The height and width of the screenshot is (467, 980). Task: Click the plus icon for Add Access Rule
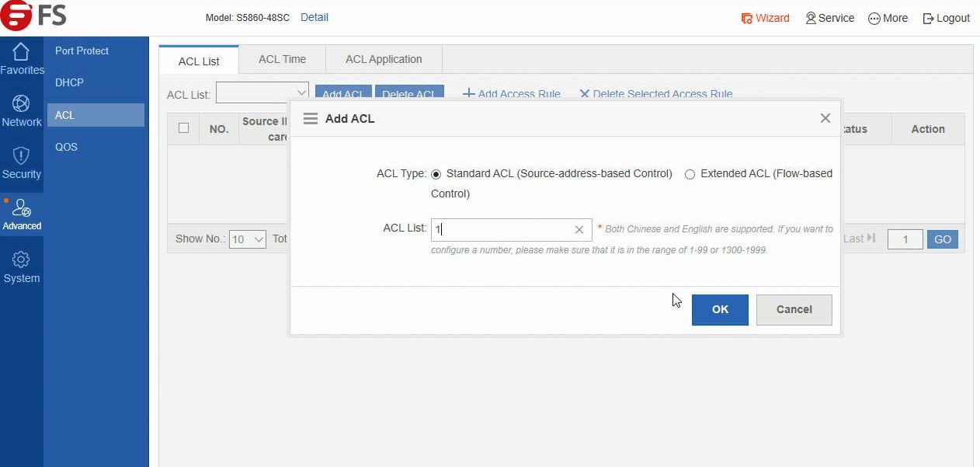click(469, 93)
